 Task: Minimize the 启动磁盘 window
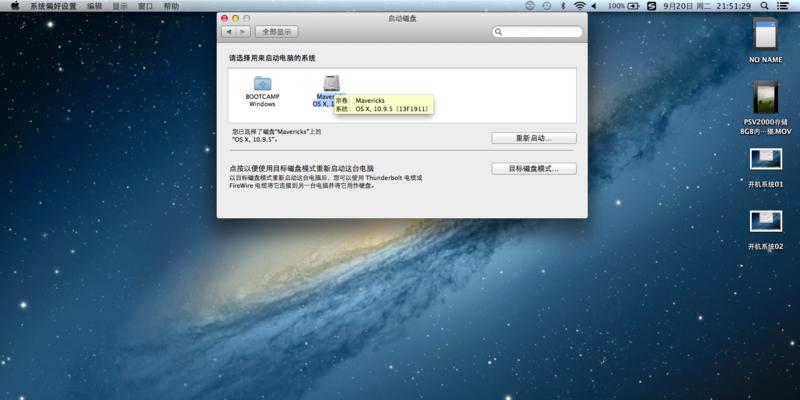point(235,18)
